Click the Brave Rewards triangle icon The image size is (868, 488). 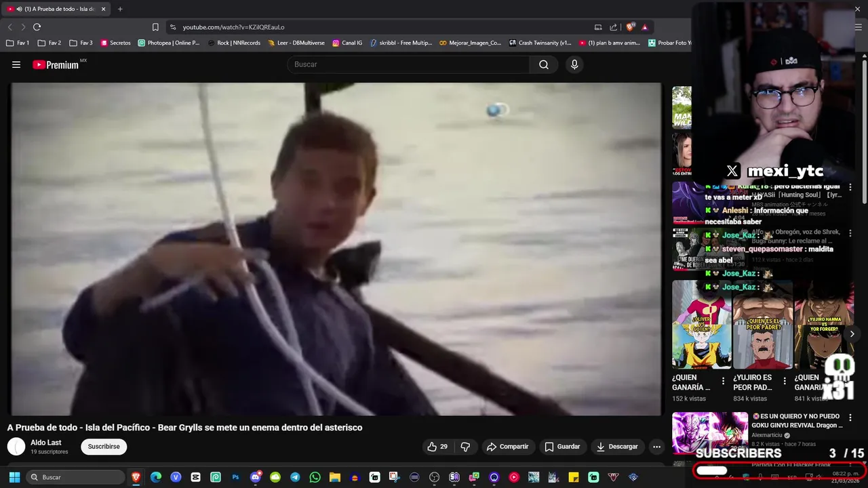point(644,27)
